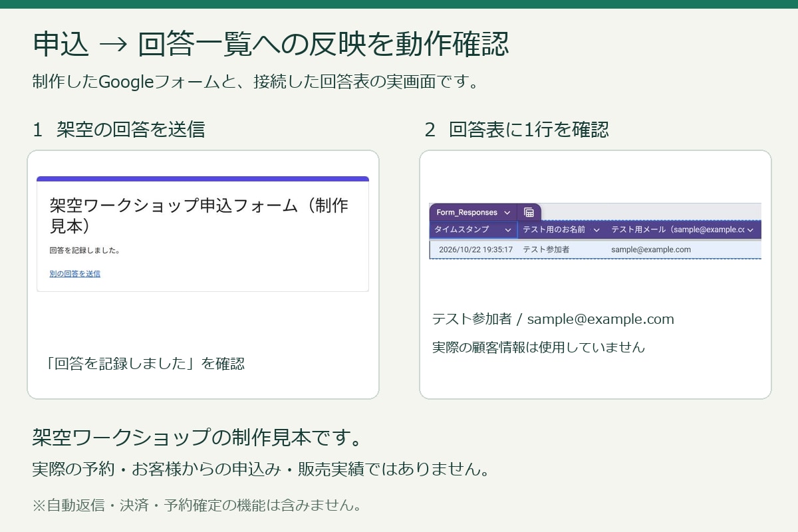Click the footnote ※自動返信・決済・予約確定の機能は含みません。
This screenshot has height=532, width=798.
(x=197, y=505)
